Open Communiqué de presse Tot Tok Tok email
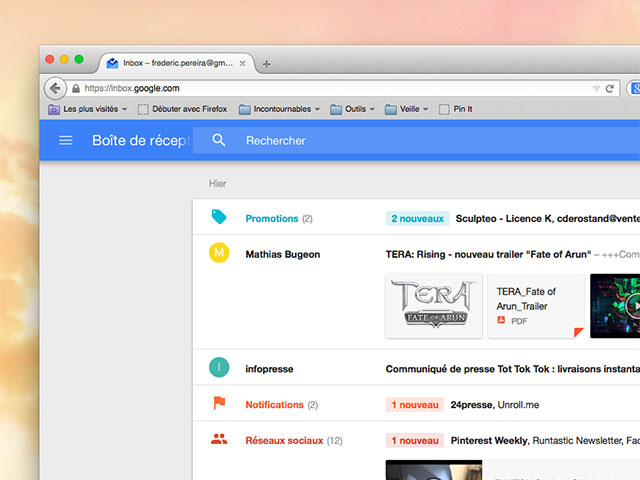The image size is (640, 480). 513,369
